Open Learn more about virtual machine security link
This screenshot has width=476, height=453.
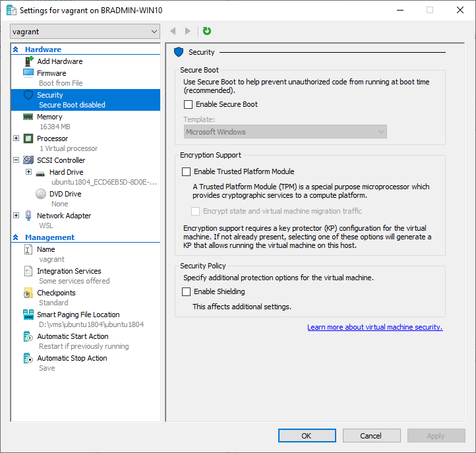point(374,327)
